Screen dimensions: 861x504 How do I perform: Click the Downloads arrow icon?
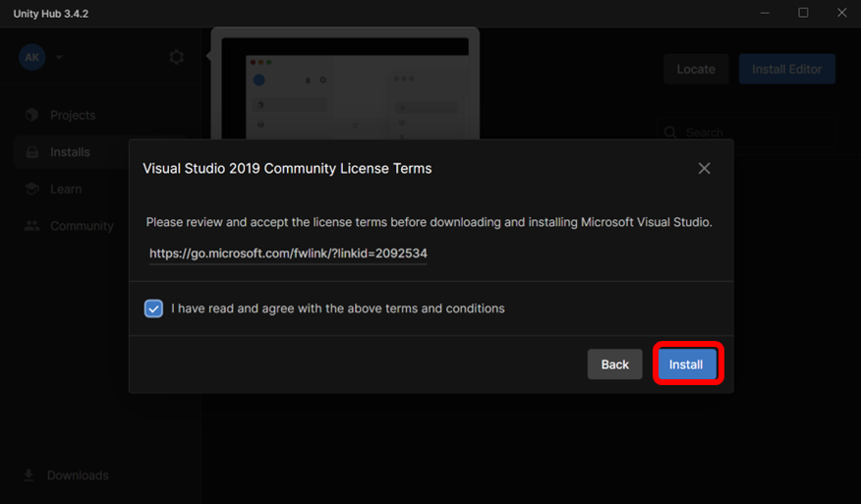[x=29, y=476]
